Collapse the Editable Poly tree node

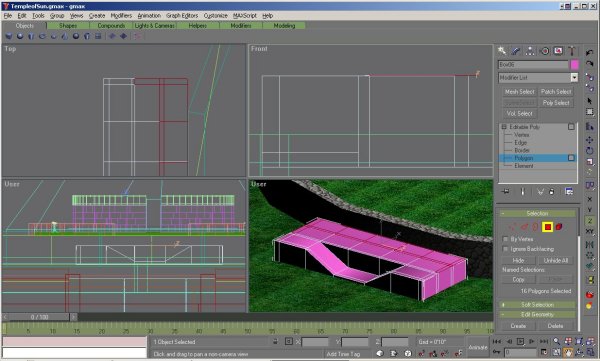[504, 127]
